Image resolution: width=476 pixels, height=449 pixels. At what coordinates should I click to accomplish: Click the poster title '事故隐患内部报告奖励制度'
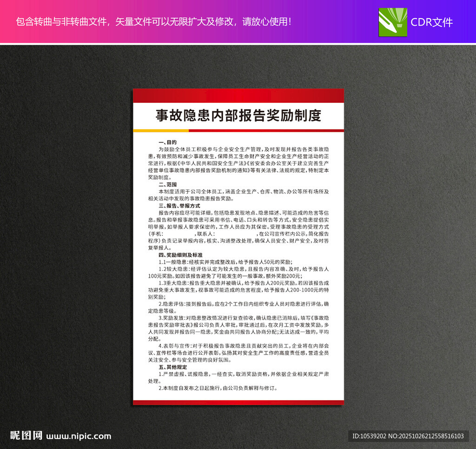[238, 115]
